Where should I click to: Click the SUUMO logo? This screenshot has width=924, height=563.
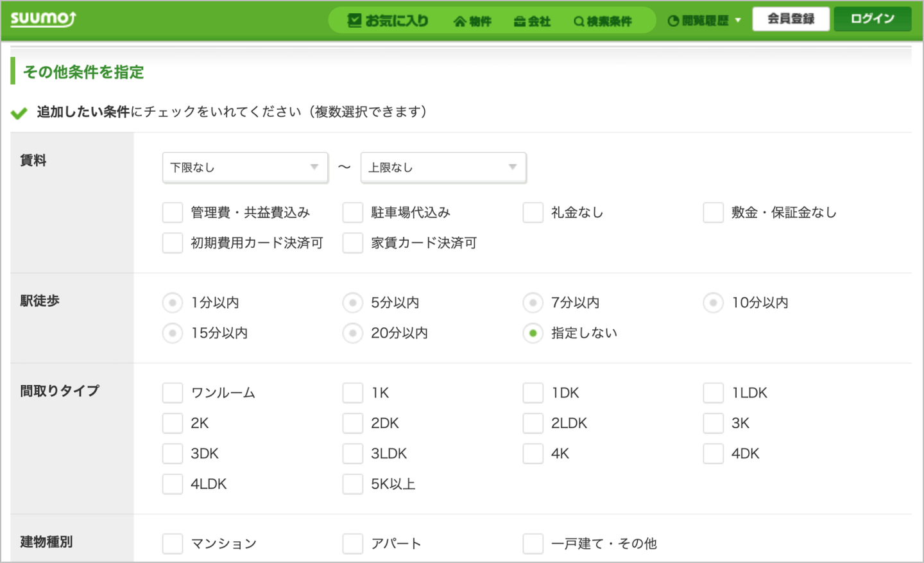[43, 19]
